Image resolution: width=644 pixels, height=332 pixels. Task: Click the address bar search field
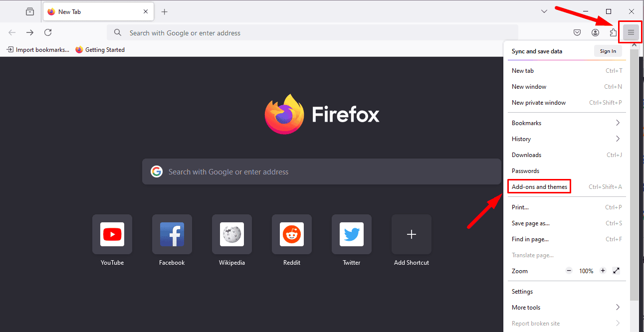click(x=312, y=33)
